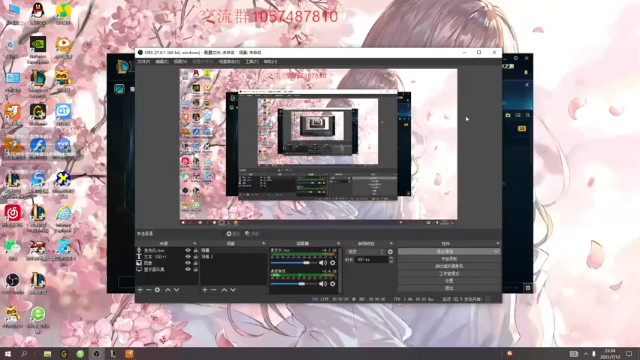
Task: Move selected source up in the list
Action: (x=168, y=290)
